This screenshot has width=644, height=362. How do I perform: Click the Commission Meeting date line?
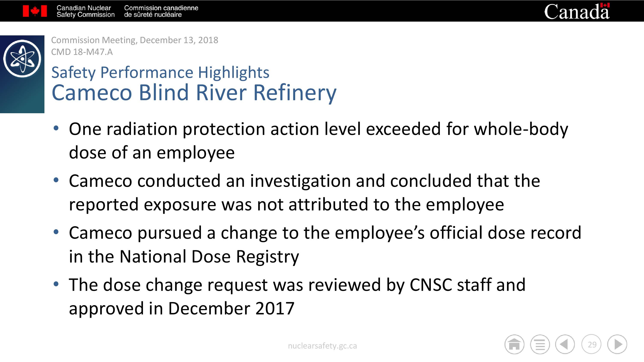pyautogui.click(x=135, y=40)
